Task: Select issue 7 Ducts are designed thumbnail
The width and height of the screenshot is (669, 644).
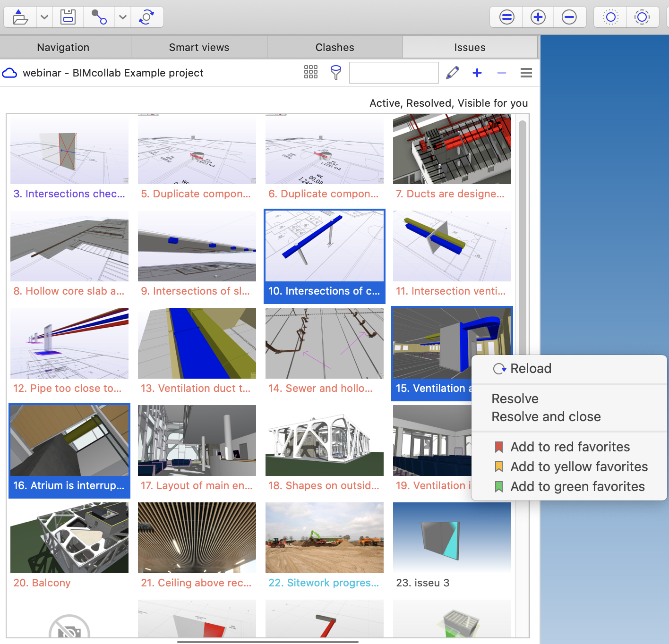Action: [452, 149]
